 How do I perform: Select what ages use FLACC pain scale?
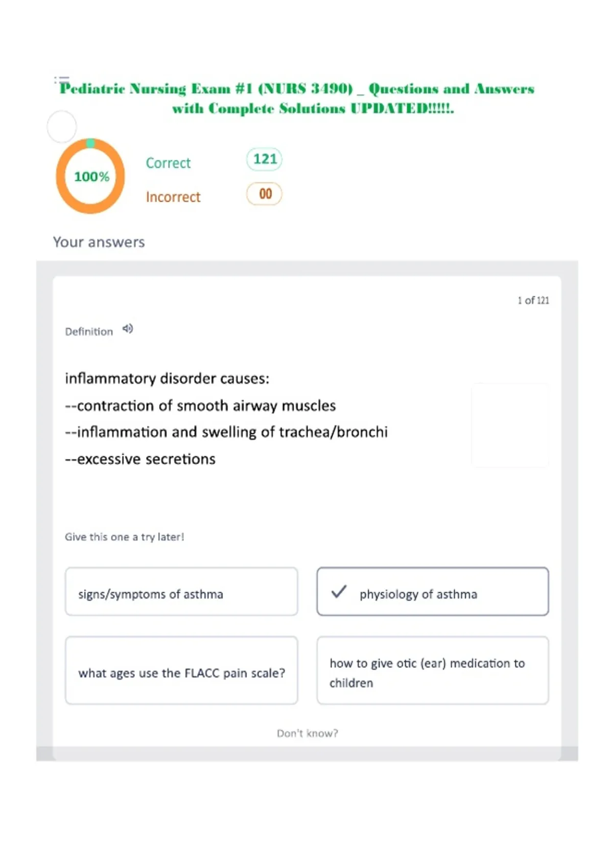tap(181, 670)
